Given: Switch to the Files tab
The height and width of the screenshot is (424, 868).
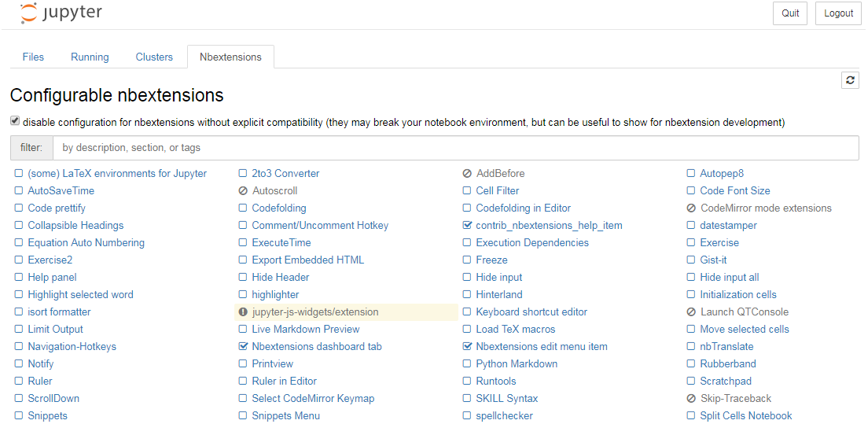Looking at the screenshot, I should (x=33, y=57).
